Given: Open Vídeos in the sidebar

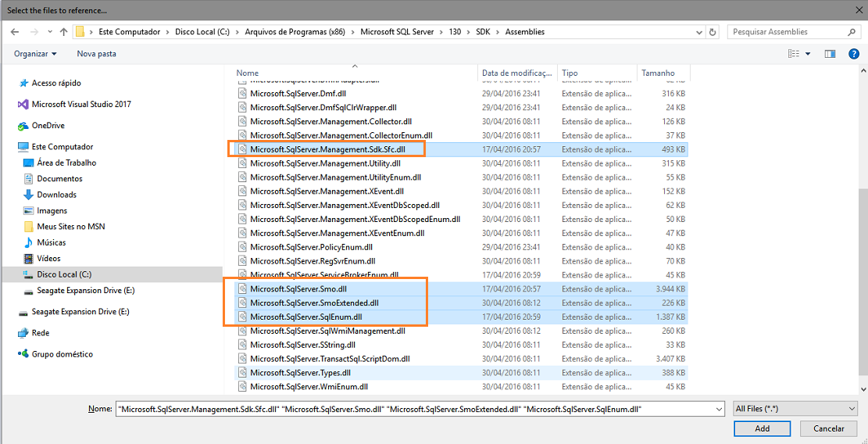Looking at the screenshot, I should click(x=48, y=259).
